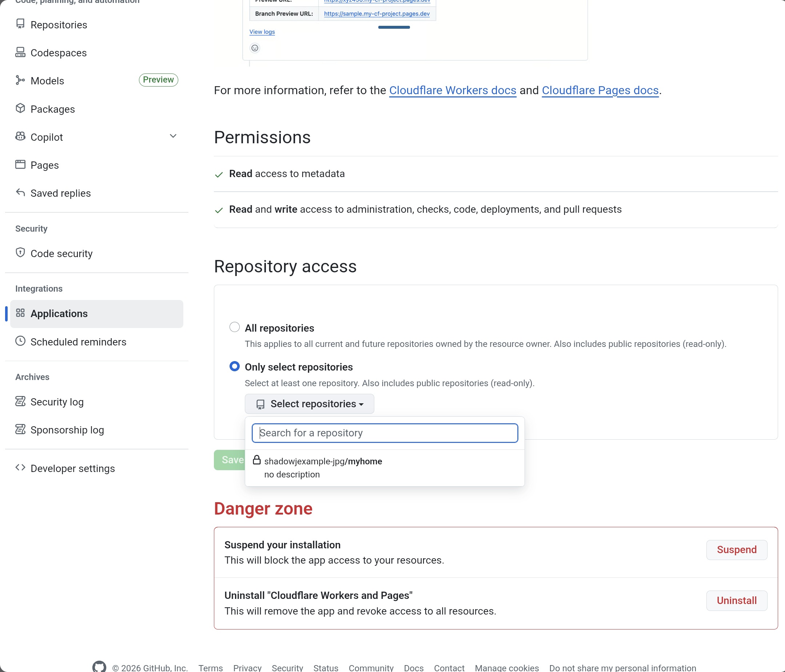The height and width of the screenshot is (672, 785).
Task: Click the smiley emoji reaction icon
Action: 255,48
